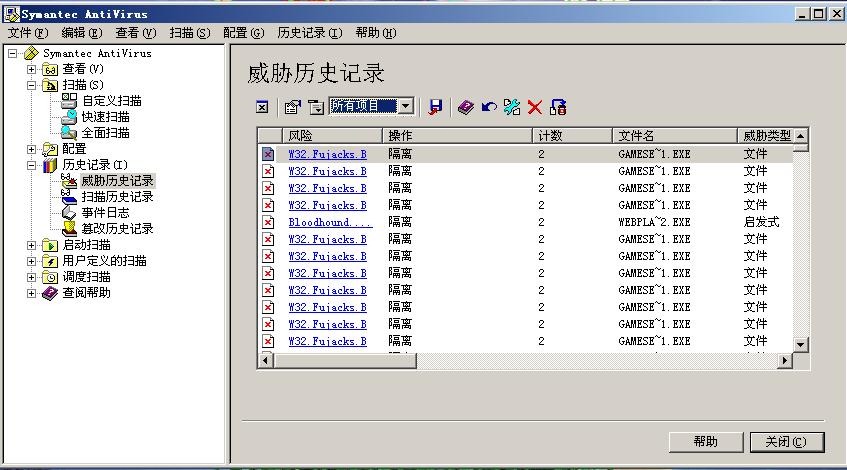The width and height of the screenshot is (847, 470).
Task: Click the list's scroll-down arrow
Action: coord(801,344)
